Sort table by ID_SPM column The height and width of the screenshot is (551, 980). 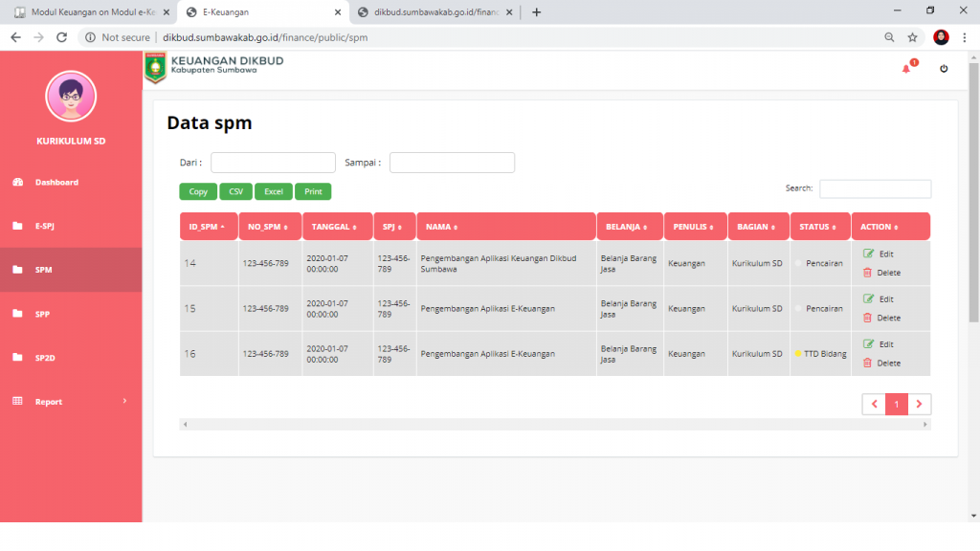coord(208,227)
